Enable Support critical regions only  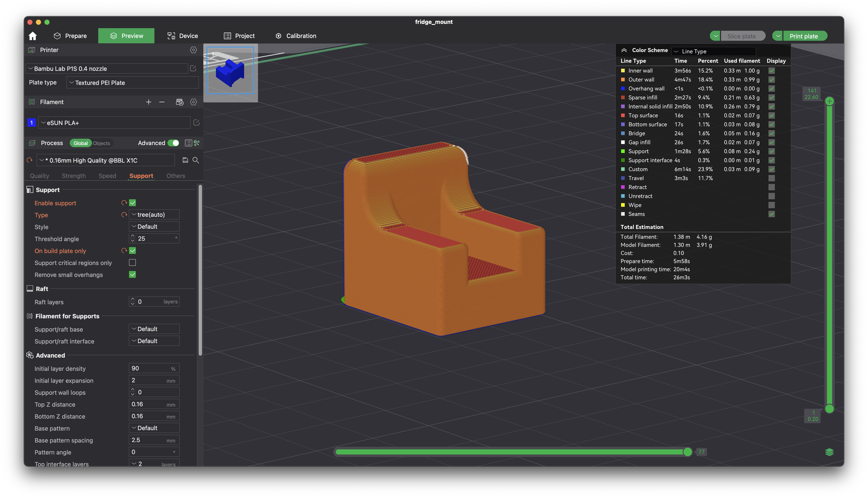(132, 263)
